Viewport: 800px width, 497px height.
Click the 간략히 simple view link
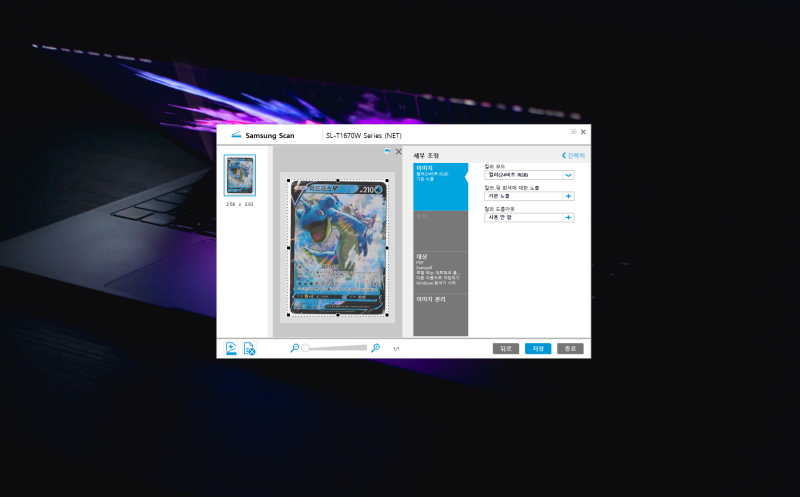click(x=573, y=155)
